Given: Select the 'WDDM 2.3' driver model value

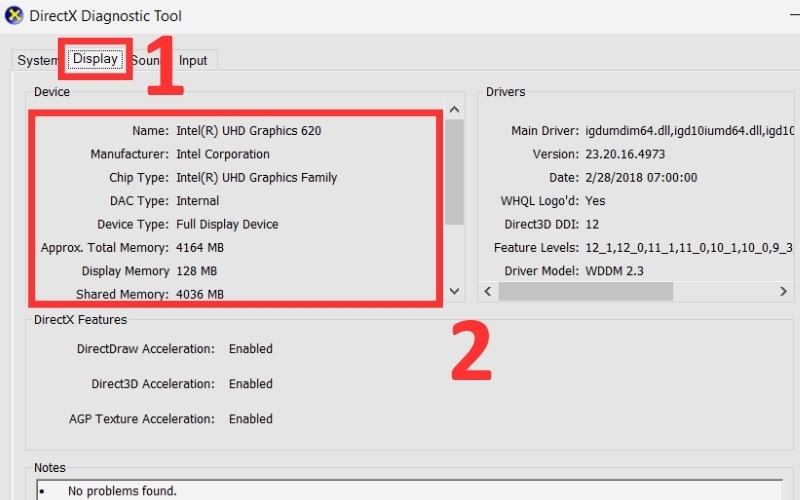Looking at the screenshot, I should point(614,271).
